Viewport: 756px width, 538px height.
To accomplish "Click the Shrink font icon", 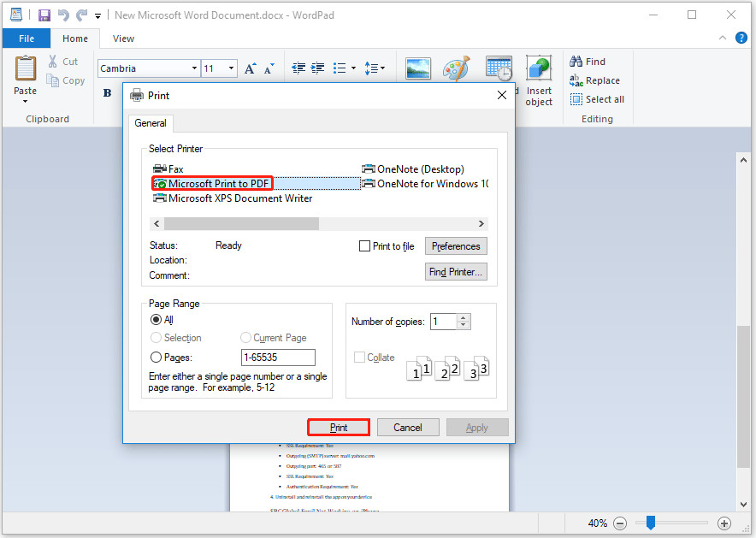I will [x=269, y=68].
